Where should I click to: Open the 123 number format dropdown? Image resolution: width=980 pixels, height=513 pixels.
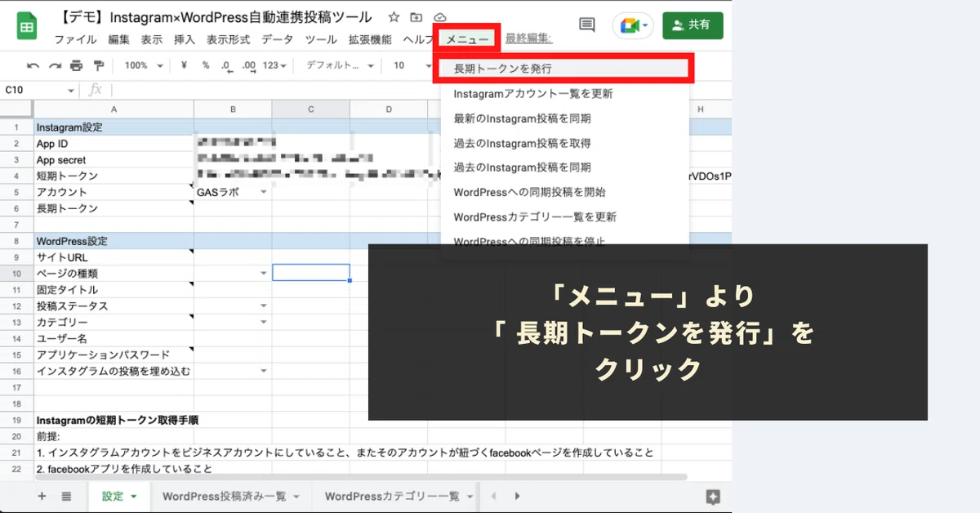click(274, 66)
